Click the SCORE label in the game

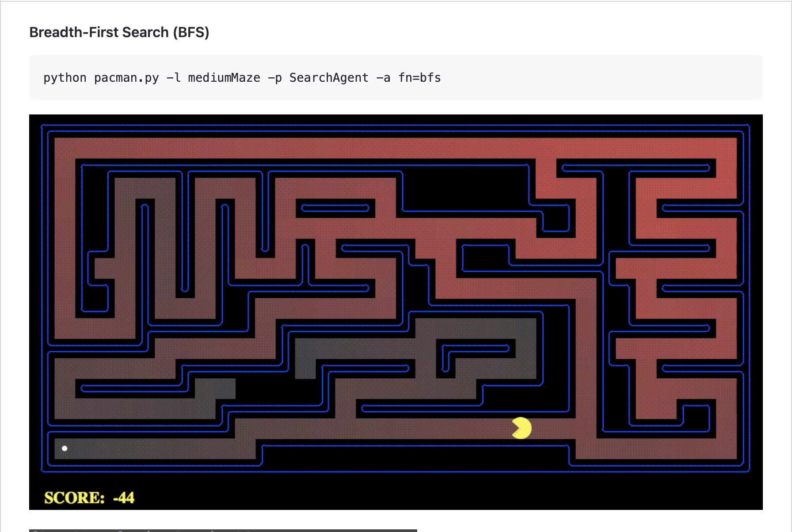click(74, 498)
